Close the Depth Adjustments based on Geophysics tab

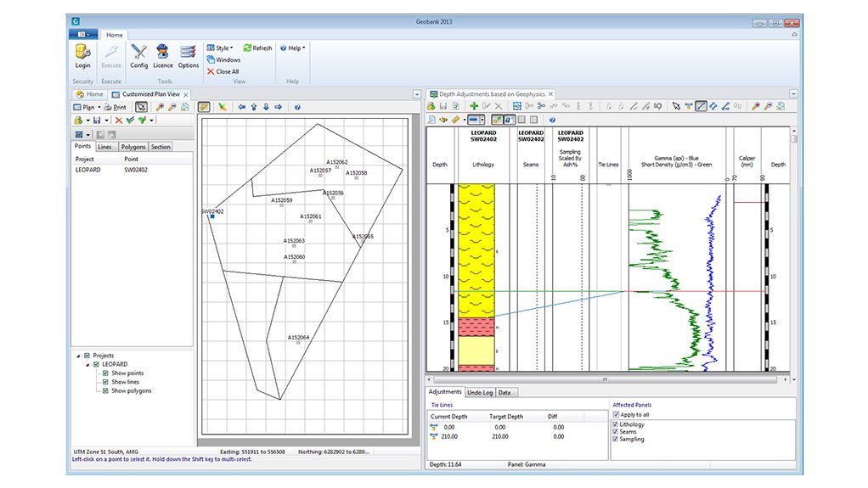(550, 94)
